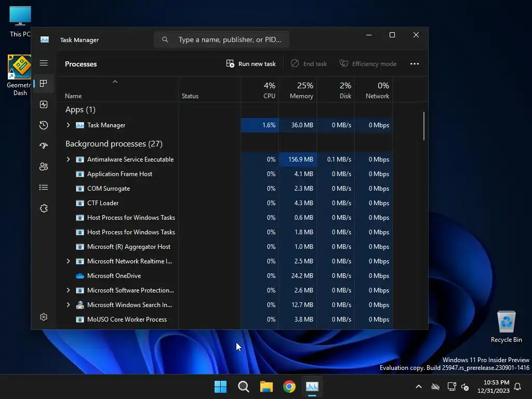Click the OneDrive tray icon
The image size is (532, 399).
[x=435, y=387]
